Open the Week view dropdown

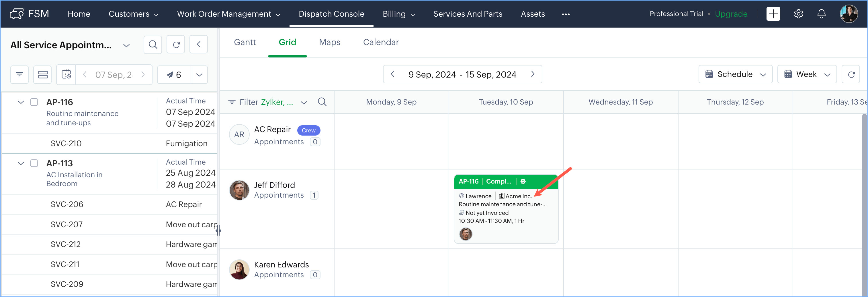807,74
